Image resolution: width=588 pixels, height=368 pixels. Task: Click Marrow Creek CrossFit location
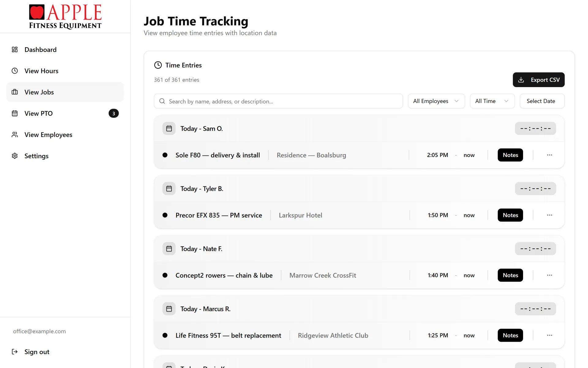coord(323,275)
